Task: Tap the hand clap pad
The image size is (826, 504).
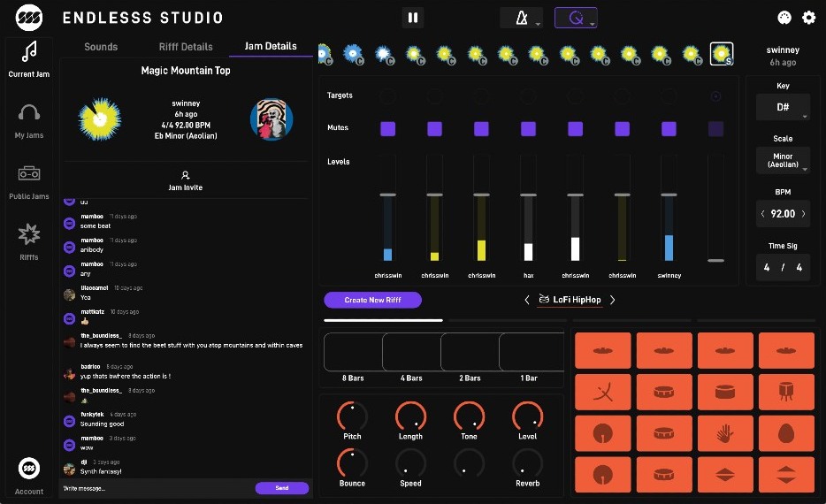Action: click(x=725, y=433)
